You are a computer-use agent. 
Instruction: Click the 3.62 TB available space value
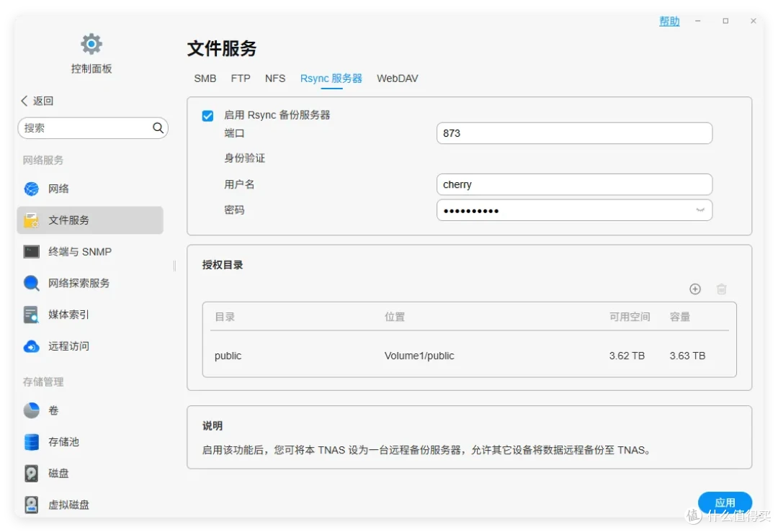click(627, 356)
